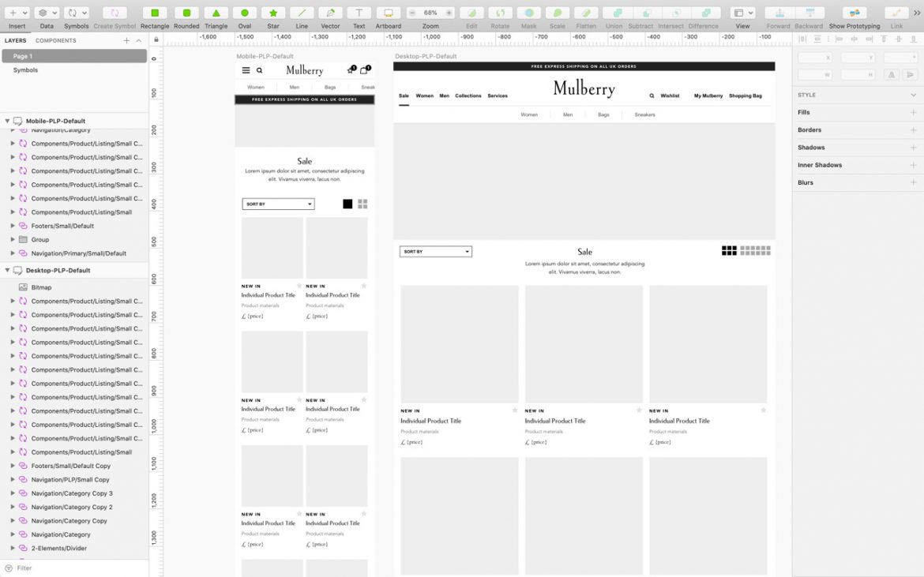Click the Backward arrange icon
The image size is (924, 577).
[x=809, y=13]
